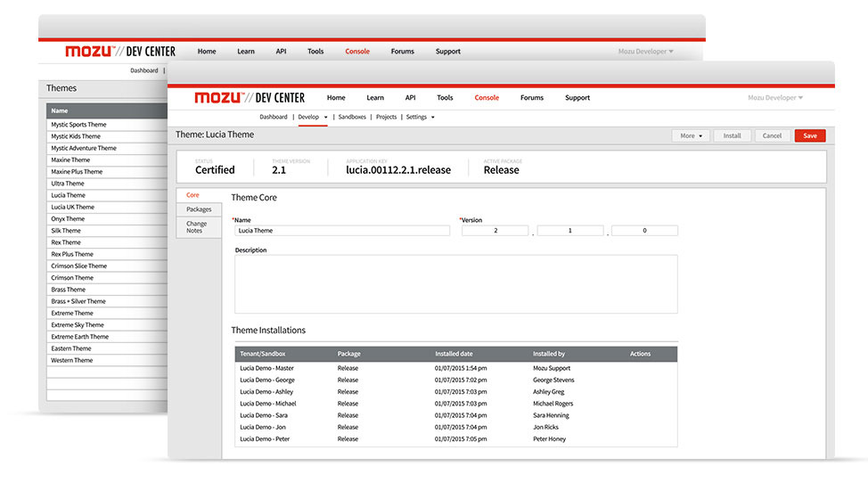Click the major version field showing 2
Viewport: 868px width, 499px height.
495,231
